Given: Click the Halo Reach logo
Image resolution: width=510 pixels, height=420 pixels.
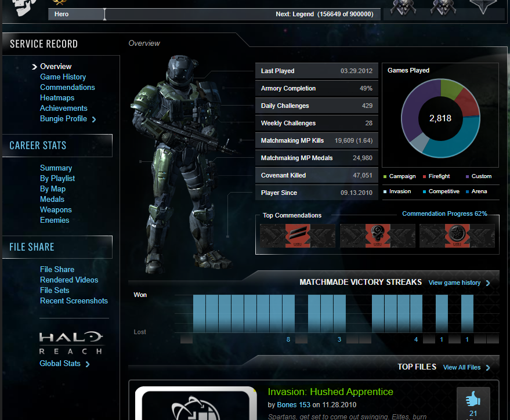Looking at the screenshot, I should [x=71, y=343].
